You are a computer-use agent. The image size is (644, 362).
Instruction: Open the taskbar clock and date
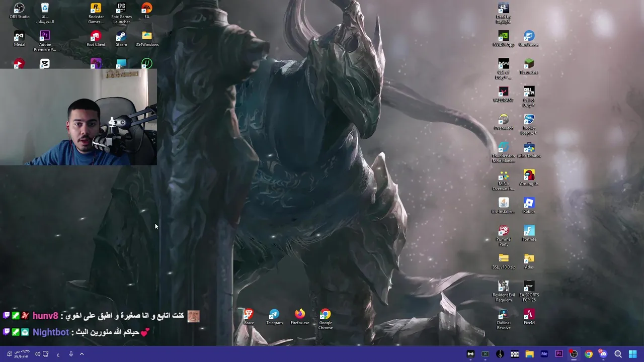[x=21, y=354]
